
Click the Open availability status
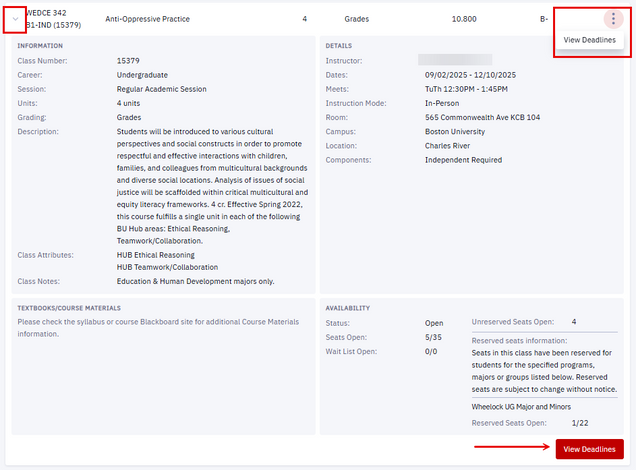click(x=434, y=323)
